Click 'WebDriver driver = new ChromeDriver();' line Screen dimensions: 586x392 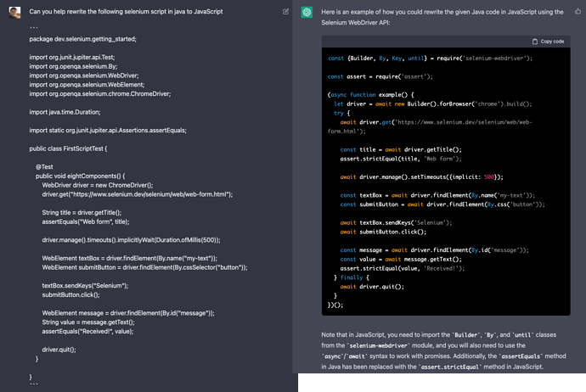98,185
